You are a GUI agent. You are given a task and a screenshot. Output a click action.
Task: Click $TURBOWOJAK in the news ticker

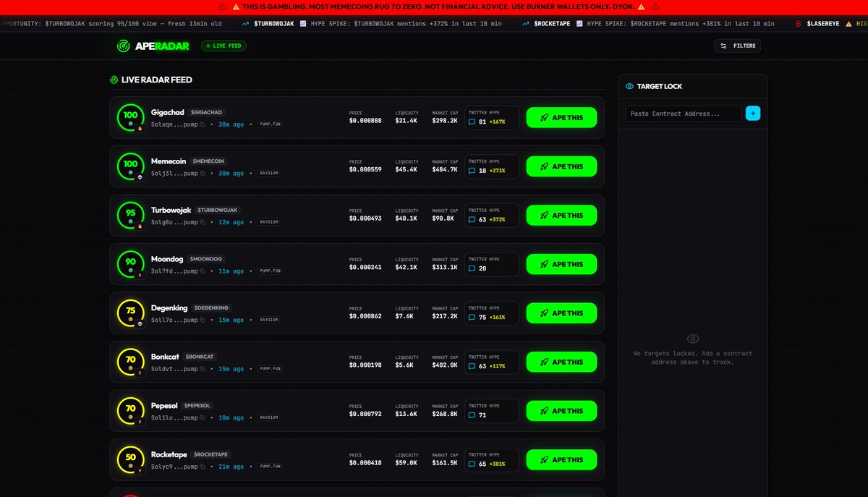coord(274,24)
